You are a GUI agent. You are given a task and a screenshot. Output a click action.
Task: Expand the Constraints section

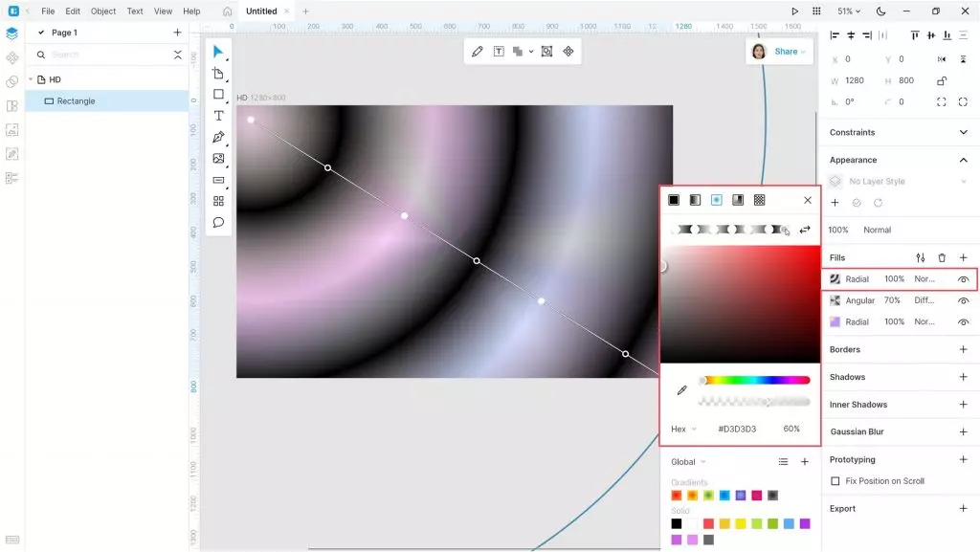pyautogui.click(x=963, y=132)
